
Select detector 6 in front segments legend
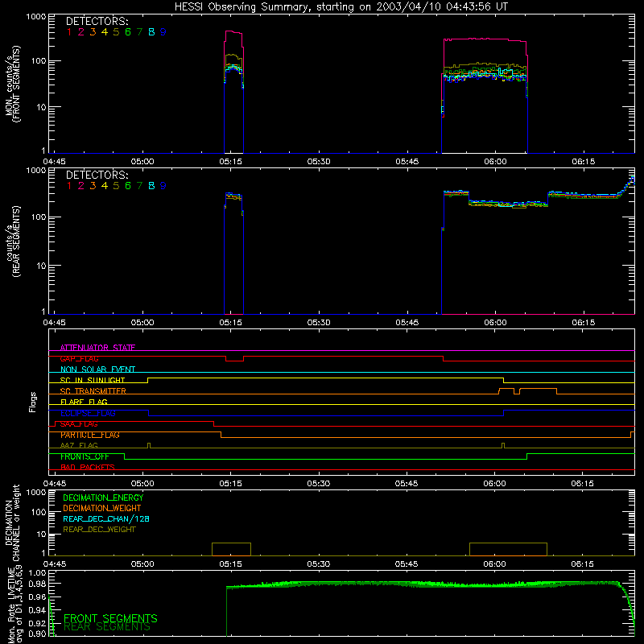pyautogui.click(x=128, y=32)
